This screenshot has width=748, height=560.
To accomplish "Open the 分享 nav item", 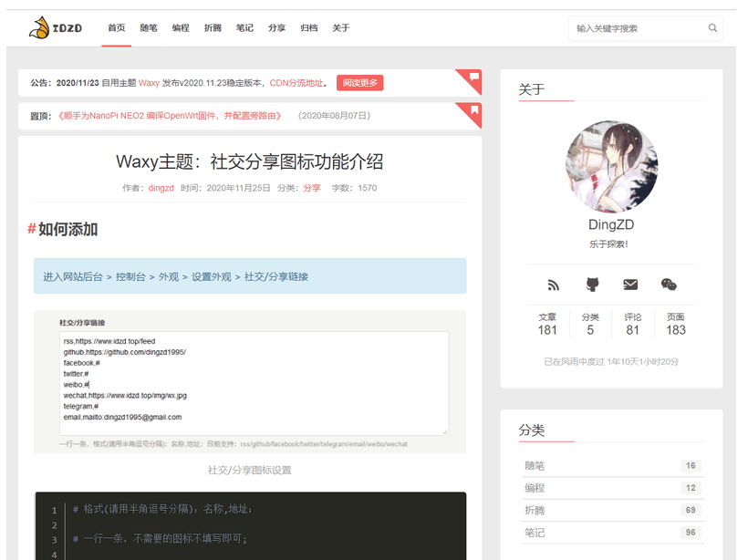I will click(x=276, y=28).
